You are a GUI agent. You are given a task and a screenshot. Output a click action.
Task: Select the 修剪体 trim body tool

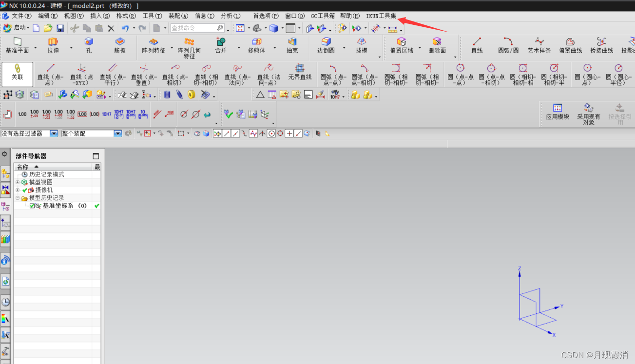pos(256,46)
